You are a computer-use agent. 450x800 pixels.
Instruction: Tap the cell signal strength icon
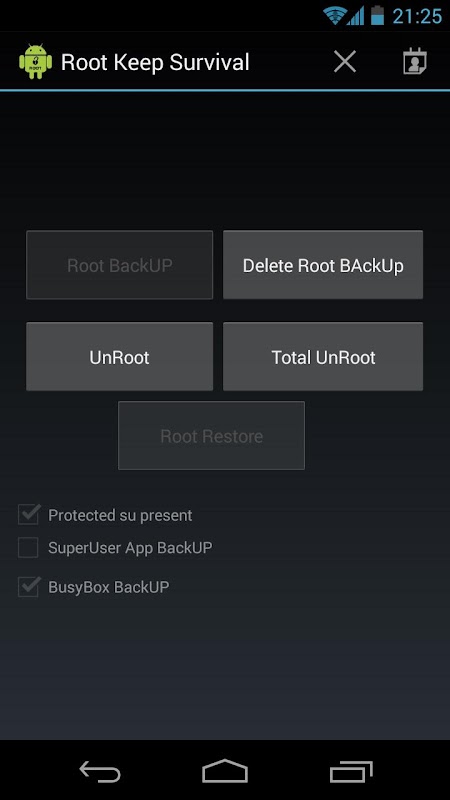[356, 16]
